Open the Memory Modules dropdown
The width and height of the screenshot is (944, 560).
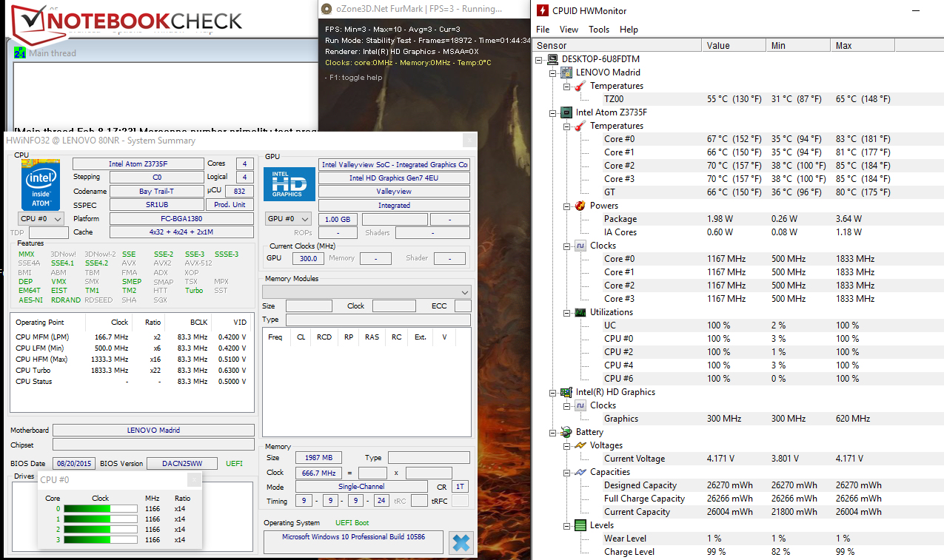point(367,291)
